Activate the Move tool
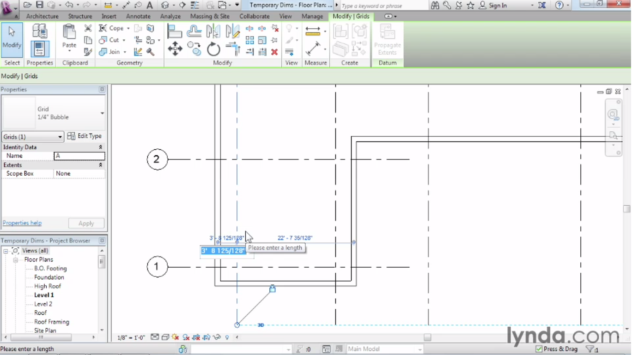The image size is (644, 355). [175, 49]
